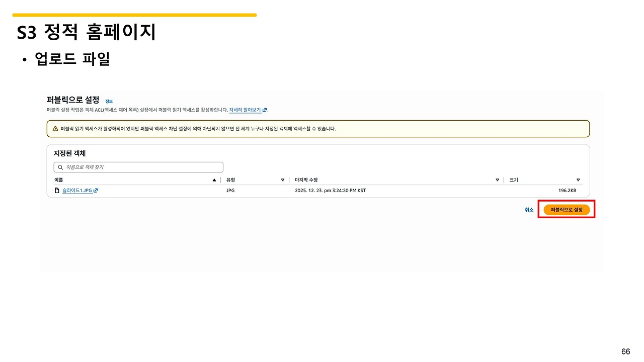Image resolution: width=644 pixels, height=362 pixels.
Task: Click the 이름으로 객체 찾기 search field
Action: pyautogui.click(x=138, y=167)
